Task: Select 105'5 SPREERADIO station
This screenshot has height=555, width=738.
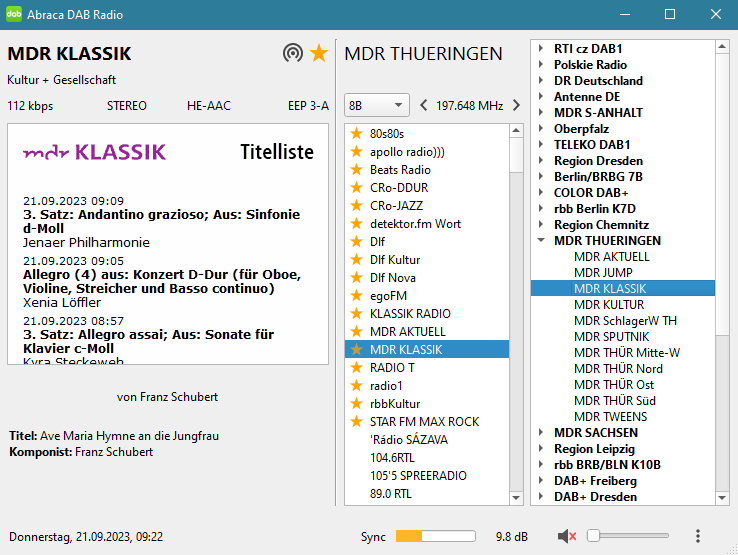Action: click(x=427, y=475)
